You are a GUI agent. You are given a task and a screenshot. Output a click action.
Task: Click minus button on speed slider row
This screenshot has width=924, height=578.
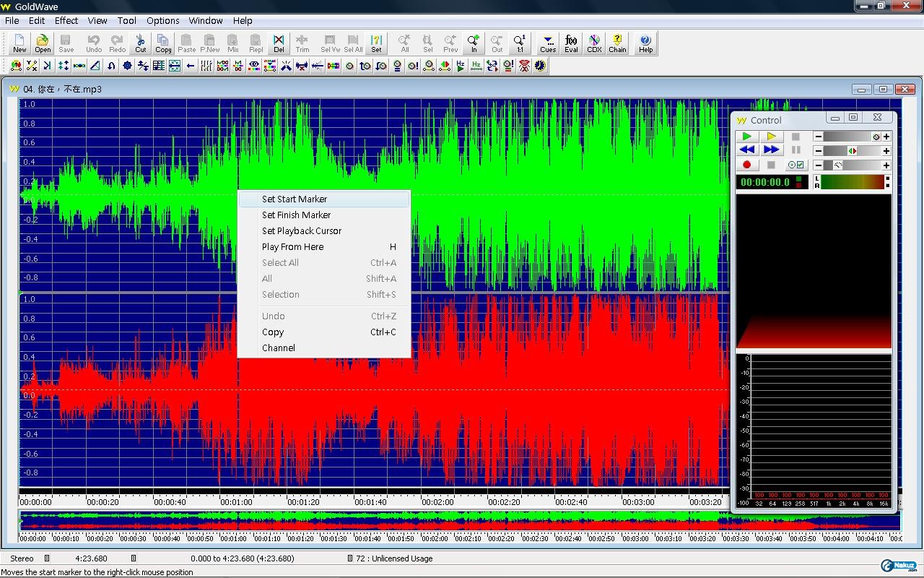[819, 165]
